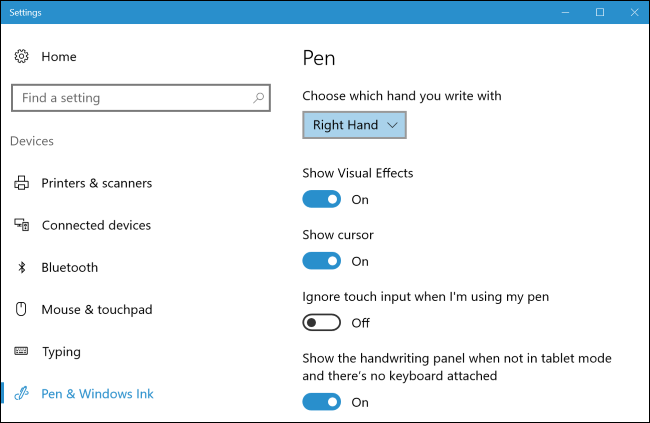Go to Mouse & touchpad settings

[x=96, y=309]
